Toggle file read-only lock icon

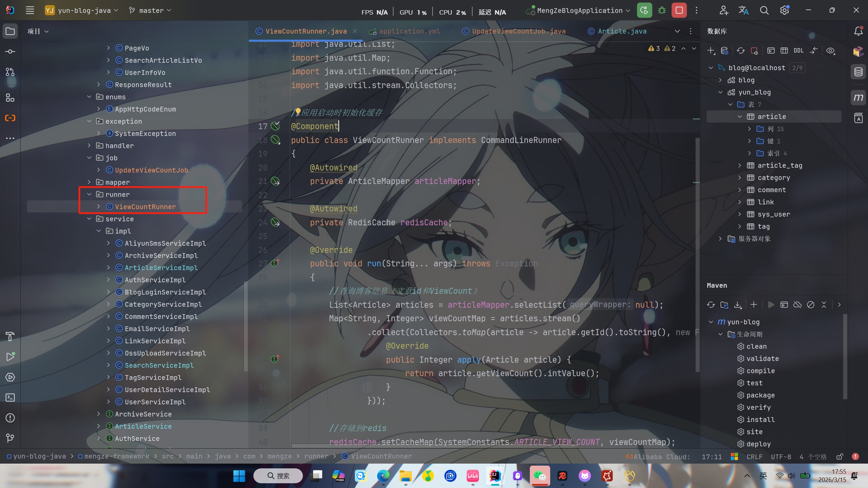coord(840,456)
